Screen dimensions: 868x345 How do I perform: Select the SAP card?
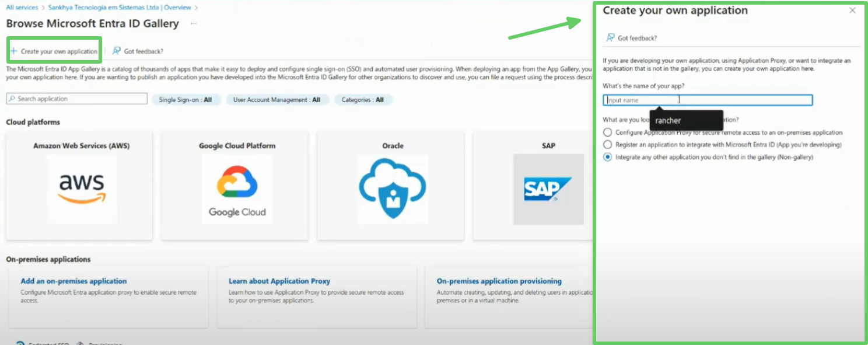coord(532,185)
